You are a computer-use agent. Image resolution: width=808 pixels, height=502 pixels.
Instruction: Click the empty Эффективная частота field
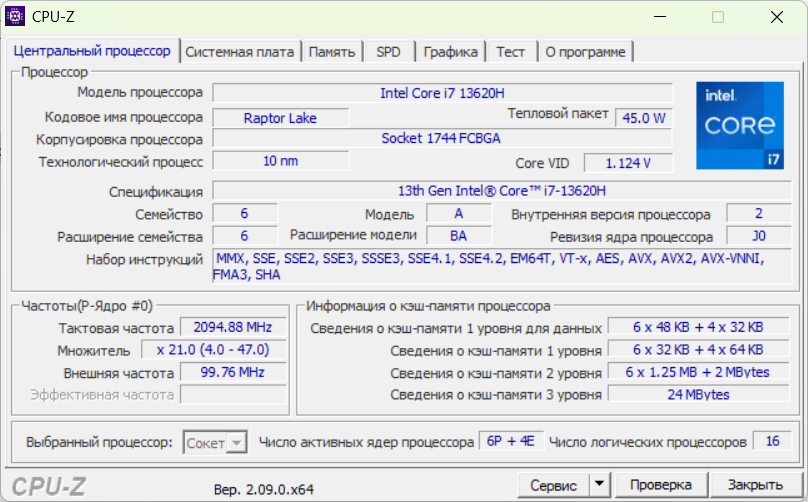[x=233, y=395]
